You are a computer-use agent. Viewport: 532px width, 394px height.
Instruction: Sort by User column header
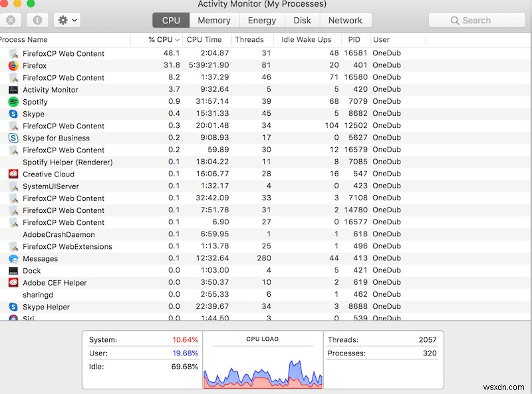click(397, 40)
